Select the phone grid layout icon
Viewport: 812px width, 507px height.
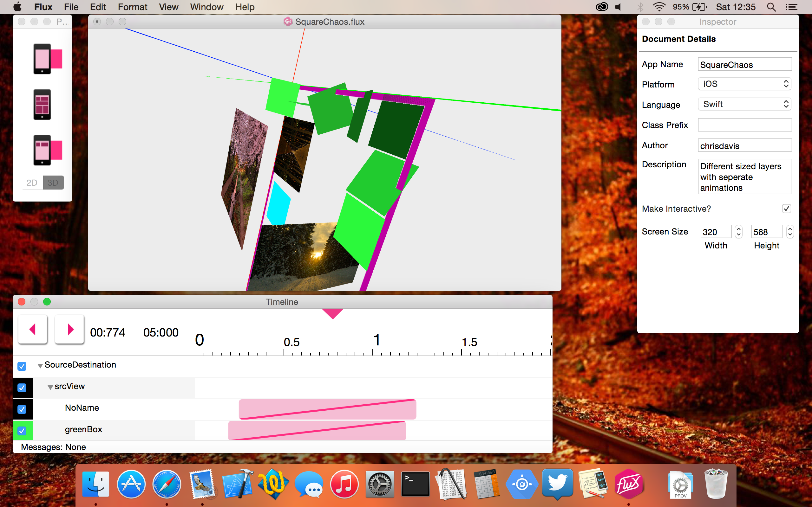(x=42, y=105)
